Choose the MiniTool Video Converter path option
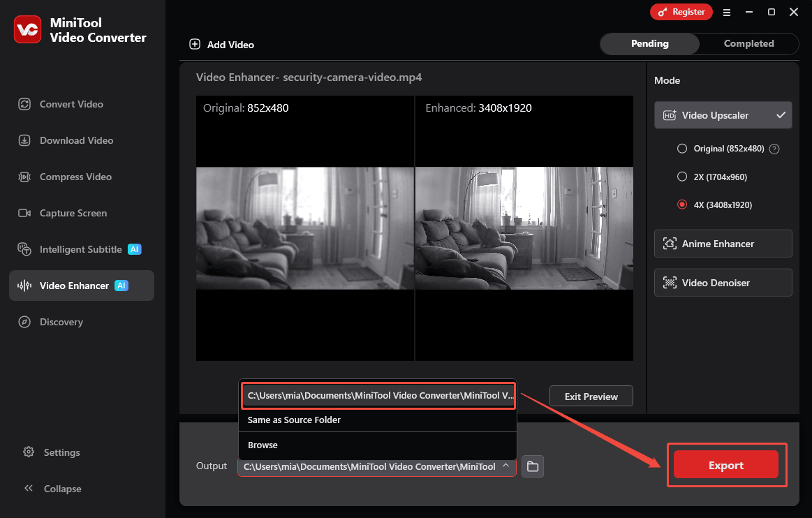 [378, 396]
